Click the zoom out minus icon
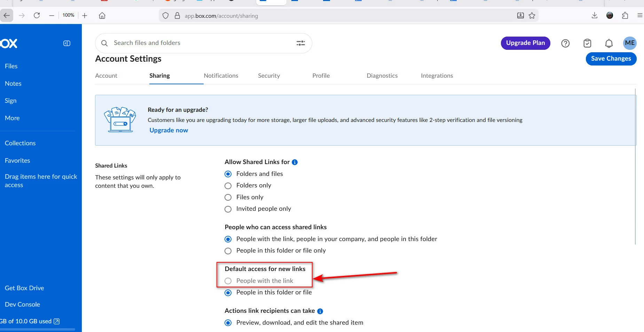 tap(52, 15)
